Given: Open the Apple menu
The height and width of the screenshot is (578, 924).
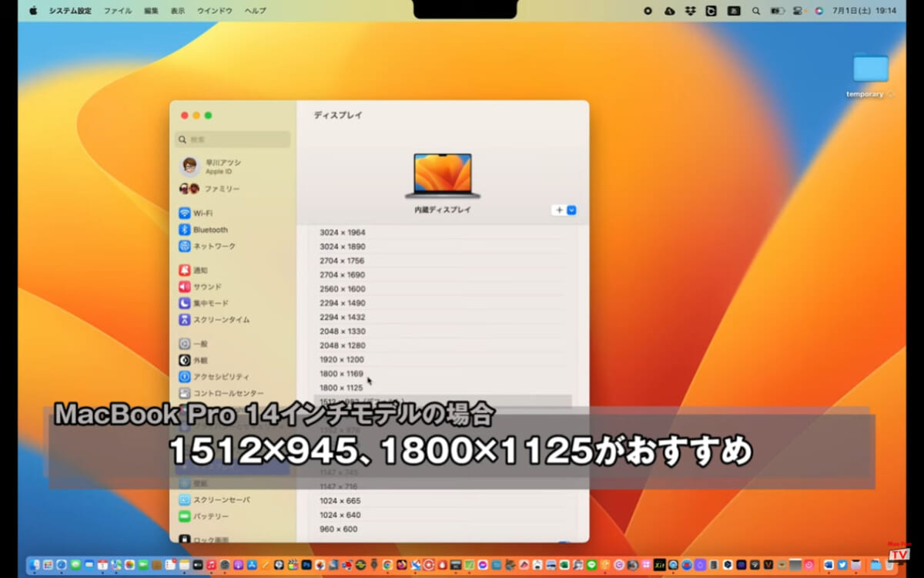Looking at the screenshot, I should click(x=33, y=11).
